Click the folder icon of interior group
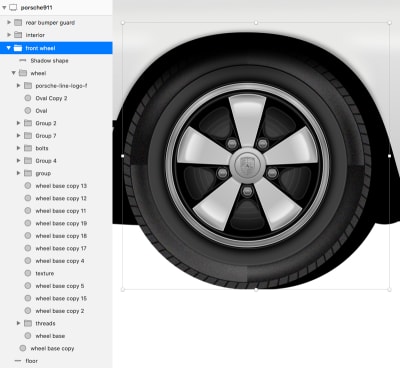400x368 pixels. (x=18, y=35)
